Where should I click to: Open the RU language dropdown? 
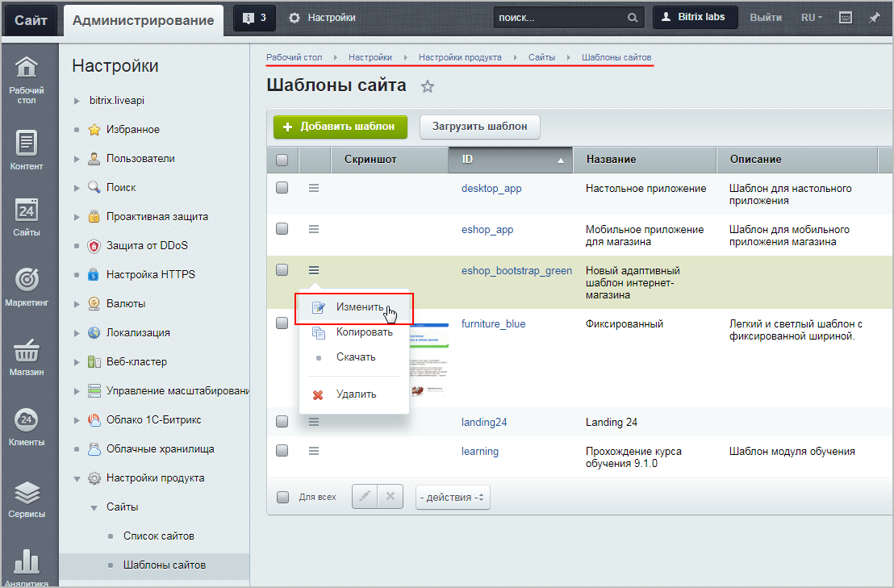point(811,18)
